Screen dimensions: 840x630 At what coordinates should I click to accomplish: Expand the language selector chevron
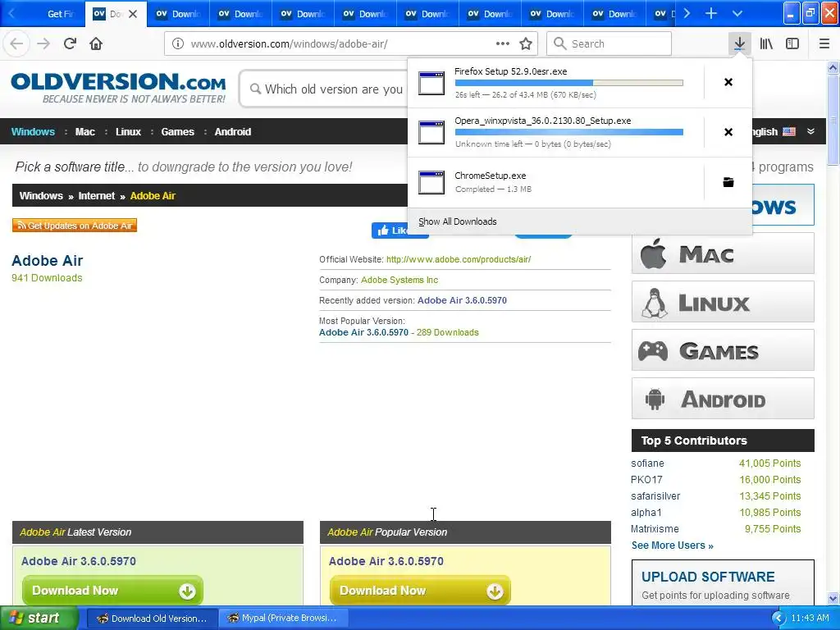811,131
